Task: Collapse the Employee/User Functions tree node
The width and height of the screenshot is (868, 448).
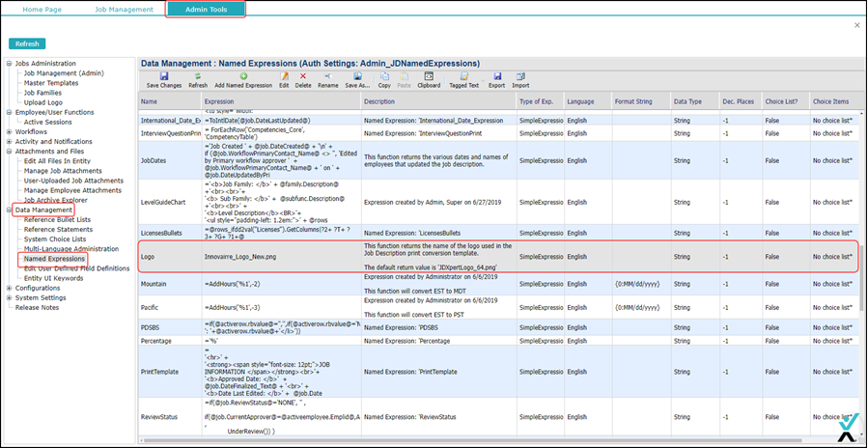Action: [9, 112]
